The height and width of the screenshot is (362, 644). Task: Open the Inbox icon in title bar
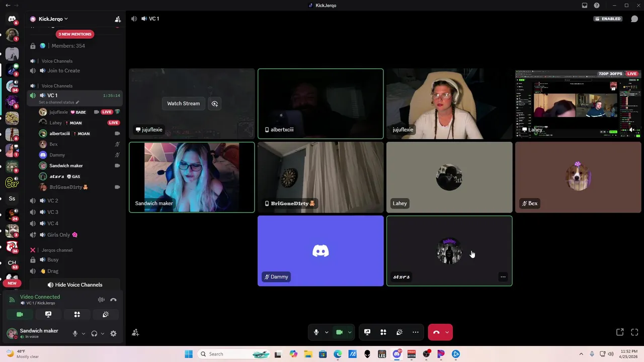pos(585,6)
